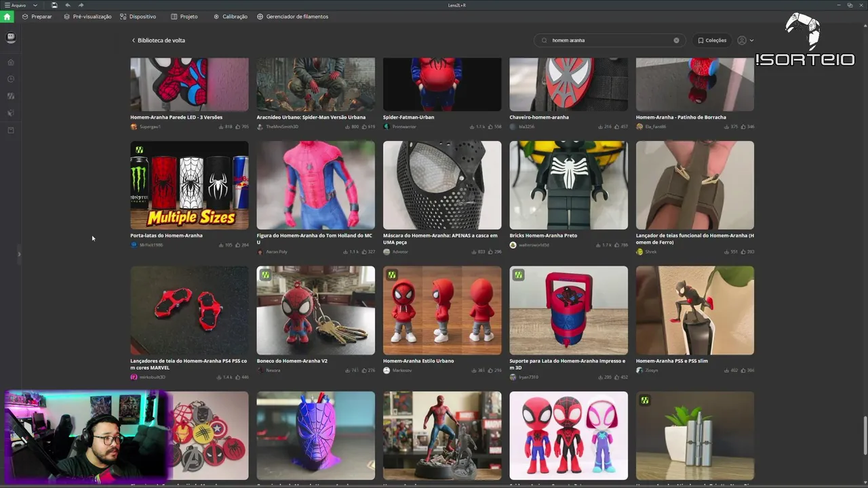Open the Spider-Man keychain doll thumbnail
The height and width of the screenshot is (488, 868).
315,310
